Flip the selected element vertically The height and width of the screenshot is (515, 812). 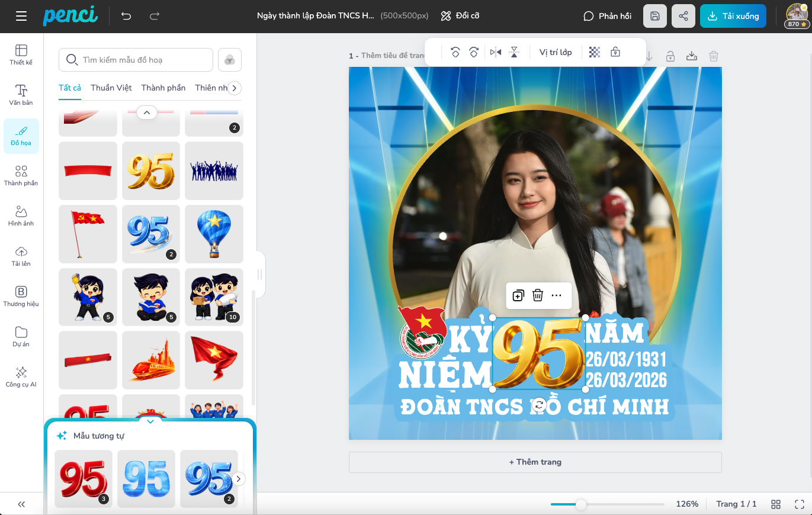pyautogui.click(x=514, y=53)
